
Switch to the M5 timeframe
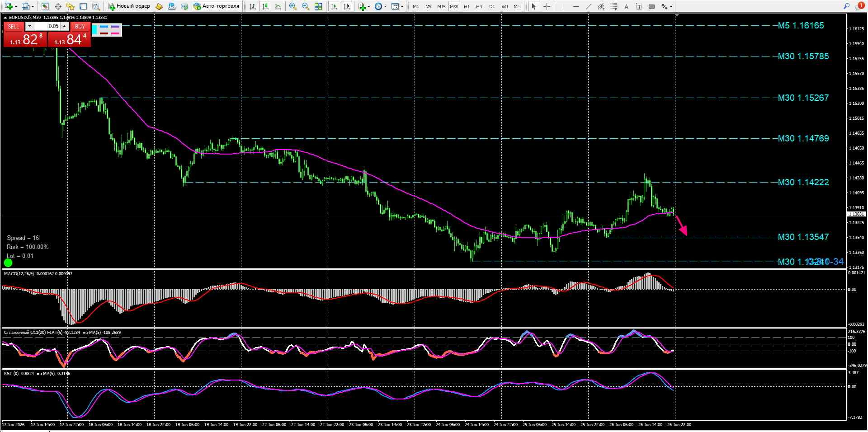(x=428, y=6)
